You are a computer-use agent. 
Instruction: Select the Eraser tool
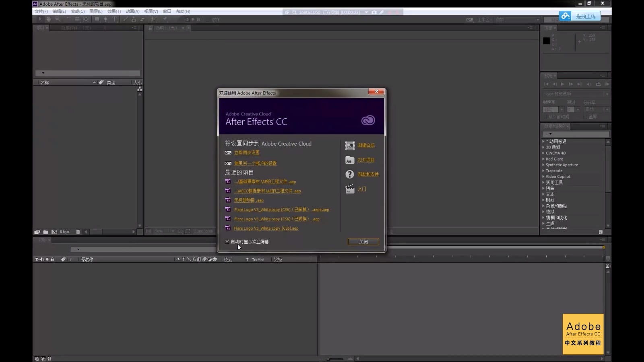pyautogui.click(x=142, y=19)
